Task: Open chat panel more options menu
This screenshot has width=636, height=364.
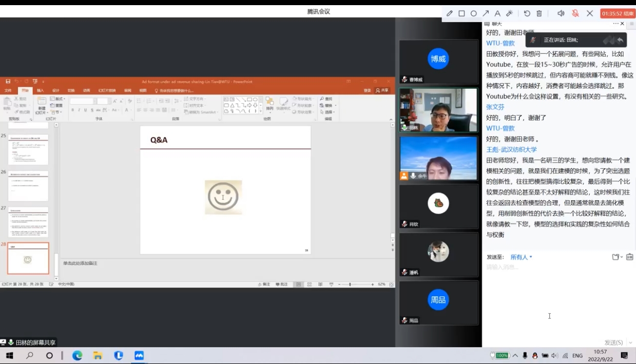Action: (615, 24)
